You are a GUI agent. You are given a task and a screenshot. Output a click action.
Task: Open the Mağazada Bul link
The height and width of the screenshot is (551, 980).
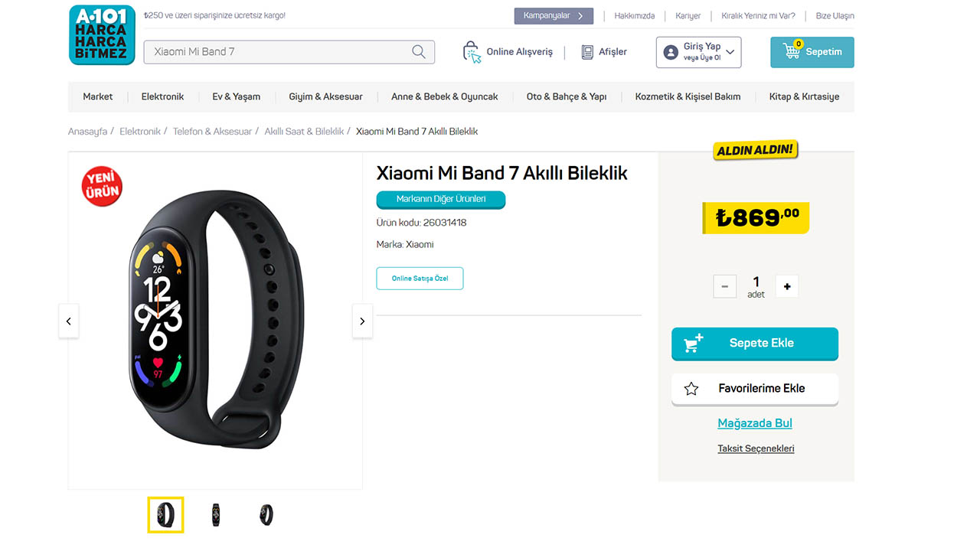pos(754,423)
